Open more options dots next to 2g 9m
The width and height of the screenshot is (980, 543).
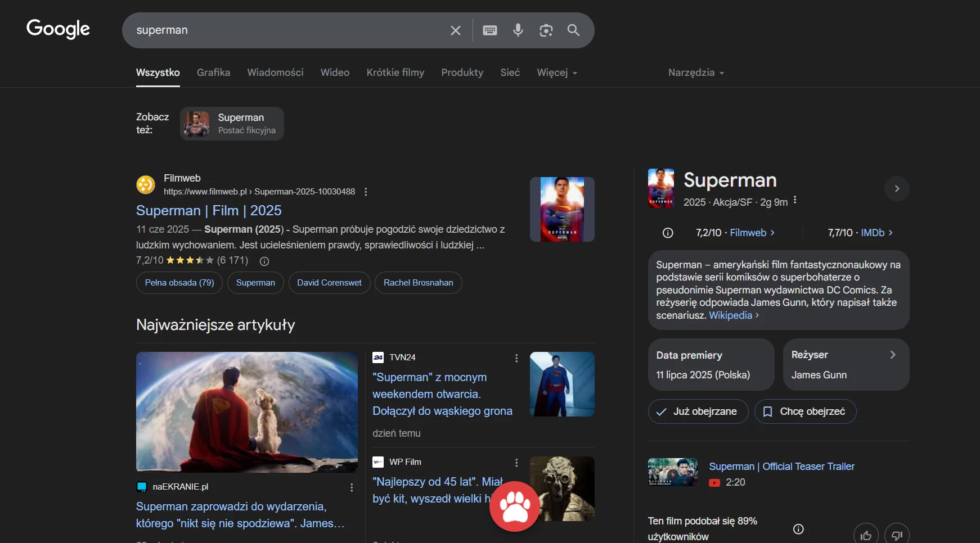[x=795, y=200]
